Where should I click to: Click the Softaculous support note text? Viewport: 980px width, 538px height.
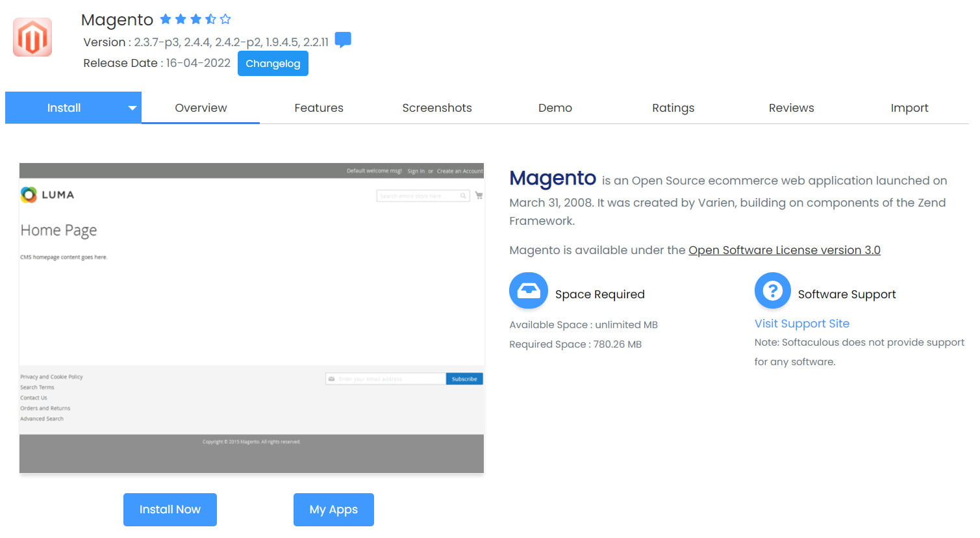pyautogui.click(x=859, y=352)
